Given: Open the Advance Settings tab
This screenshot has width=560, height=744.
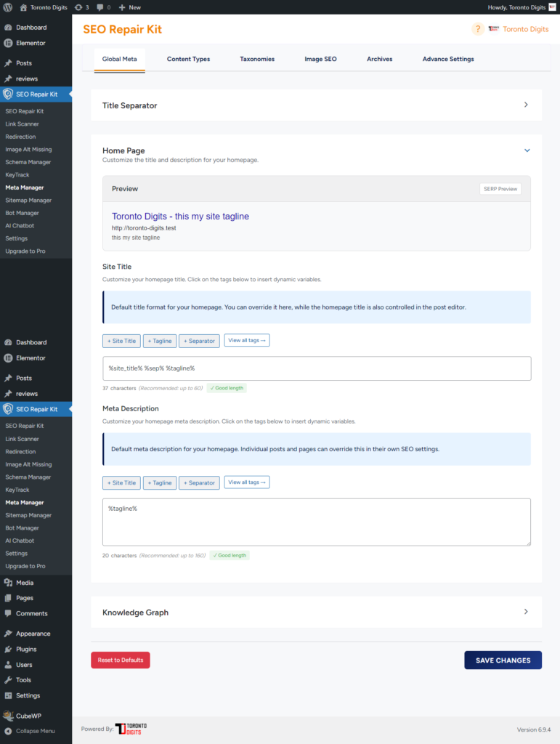Looking at the screenshot, I should pos(448,60).
